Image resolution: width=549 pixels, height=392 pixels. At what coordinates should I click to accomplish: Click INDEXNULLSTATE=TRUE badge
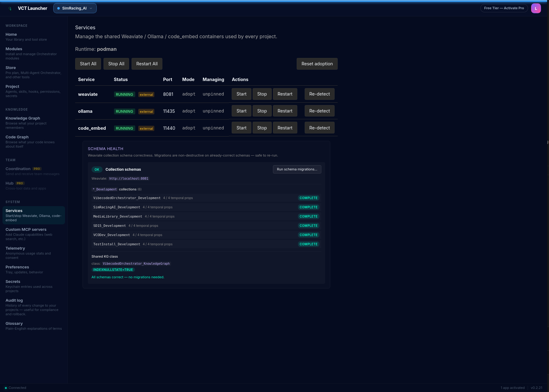pos(113,270)
